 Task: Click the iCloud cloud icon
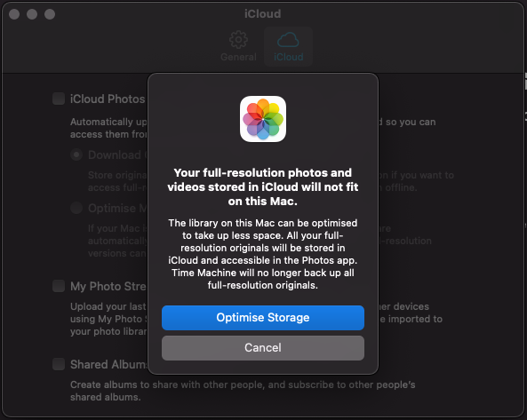click(x=288, y=40)
